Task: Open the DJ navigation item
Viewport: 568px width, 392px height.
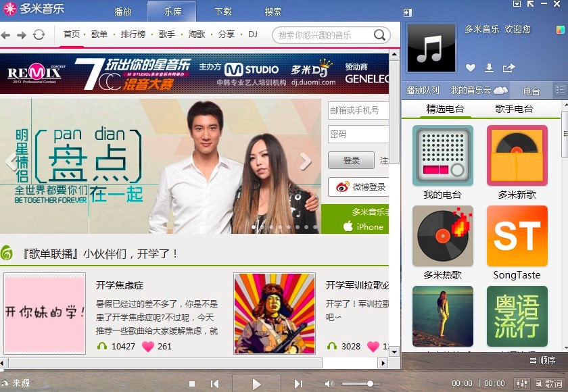Action: coord(253,34)
